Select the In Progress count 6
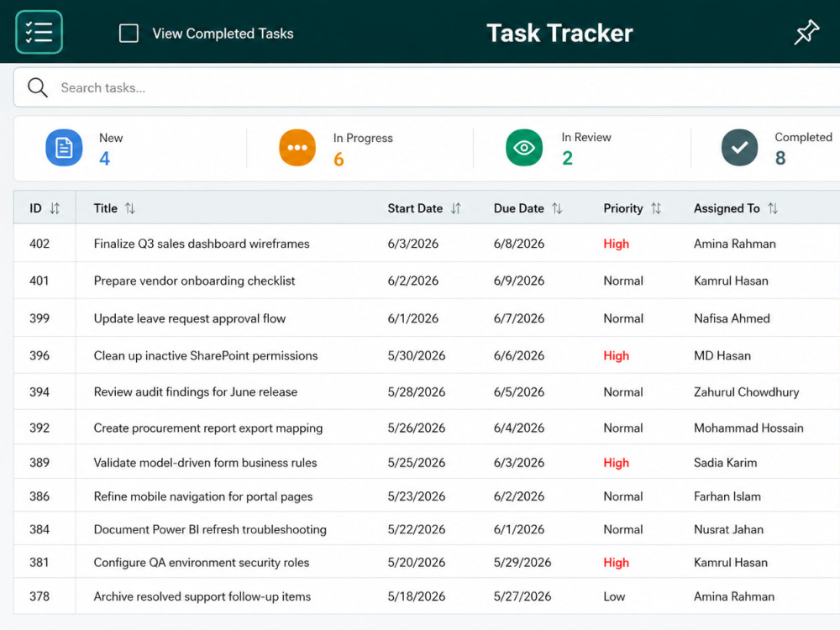Screen dimensions: 840x630 click(x=339, y=159)
